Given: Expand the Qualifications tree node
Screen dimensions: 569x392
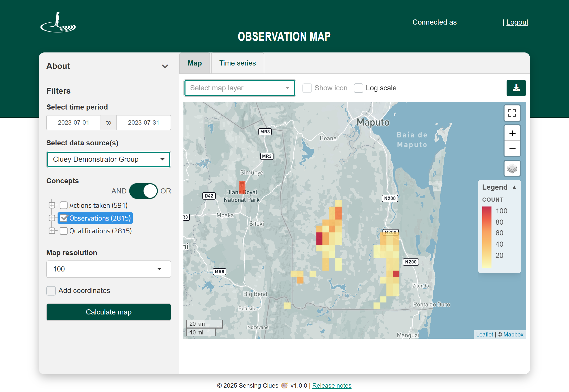Looking at the screenshot, I should 52,231.
